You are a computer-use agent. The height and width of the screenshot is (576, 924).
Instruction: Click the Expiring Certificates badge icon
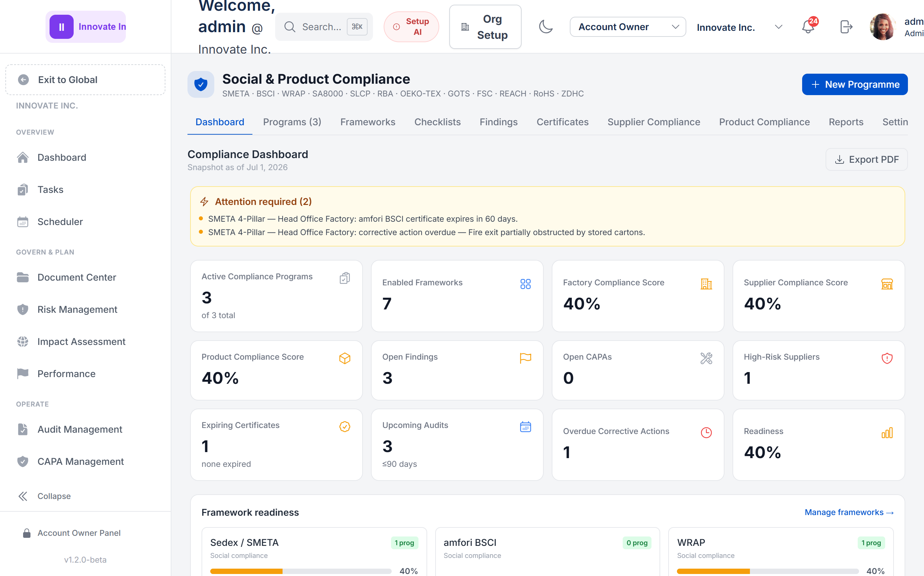coord(344,427)
